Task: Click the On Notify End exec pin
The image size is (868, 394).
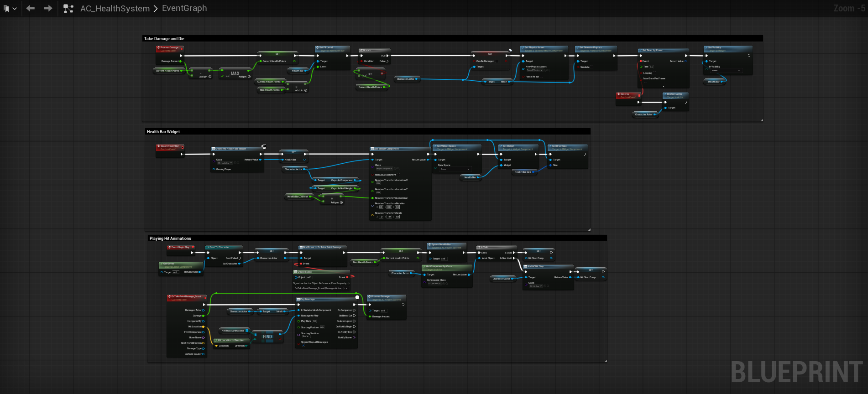Action: (354, 332)
